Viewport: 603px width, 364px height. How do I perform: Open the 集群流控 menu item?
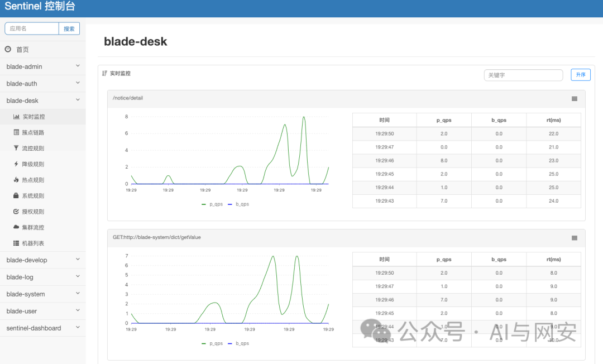coord(42,227)
